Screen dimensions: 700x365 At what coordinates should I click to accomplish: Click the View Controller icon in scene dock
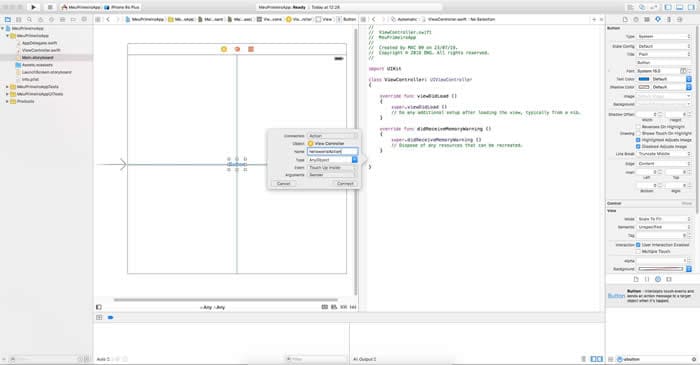(x=224, y=49)
